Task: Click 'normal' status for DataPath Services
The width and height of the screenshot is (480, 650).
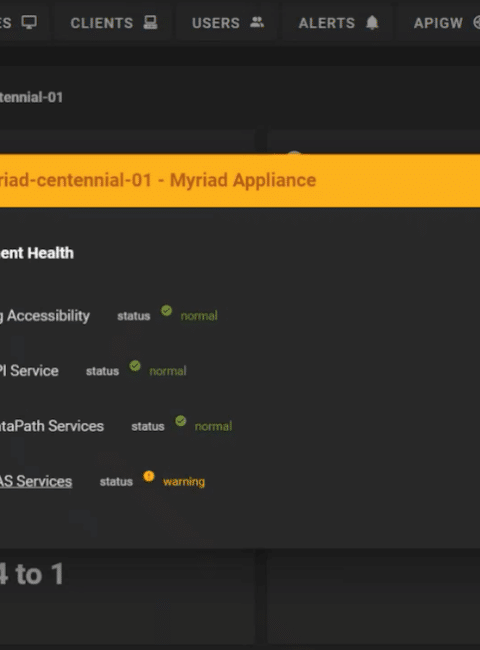Action: (x=213, y=426)
